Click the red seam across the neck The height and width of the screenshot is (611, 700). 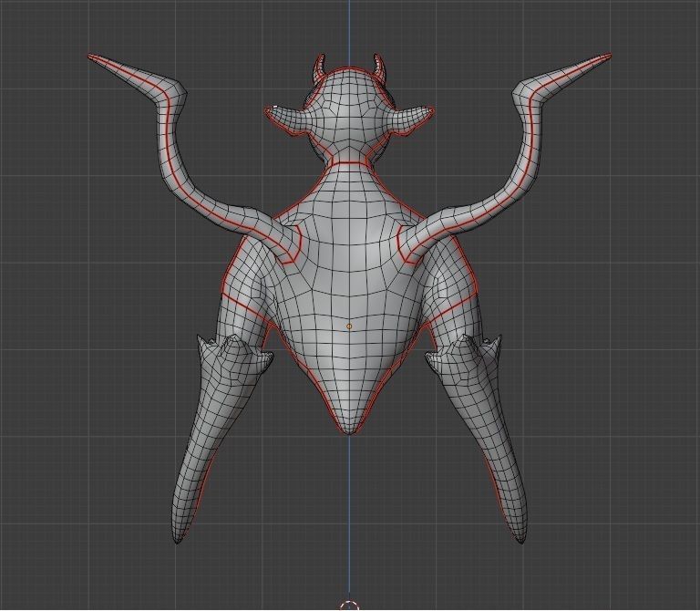[350, 163]
